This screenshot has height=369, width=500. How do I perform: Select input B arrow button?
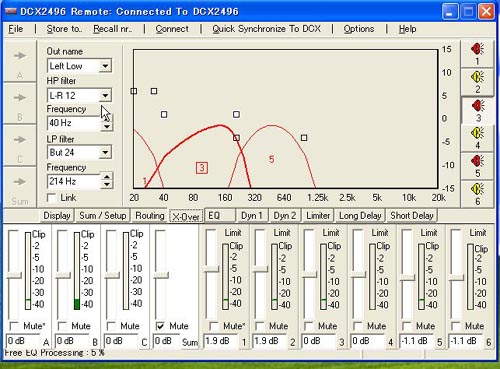[x=20, y=103]
